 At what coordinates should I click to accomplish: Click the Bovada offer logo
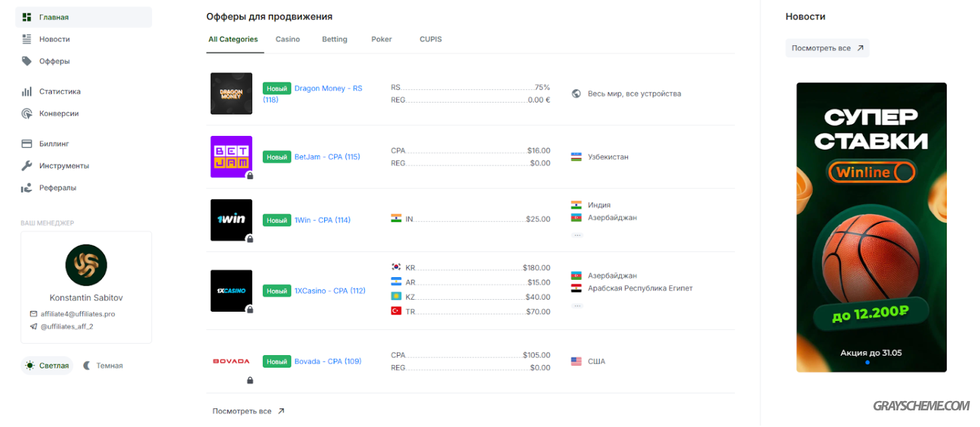[x=231, y=361]
